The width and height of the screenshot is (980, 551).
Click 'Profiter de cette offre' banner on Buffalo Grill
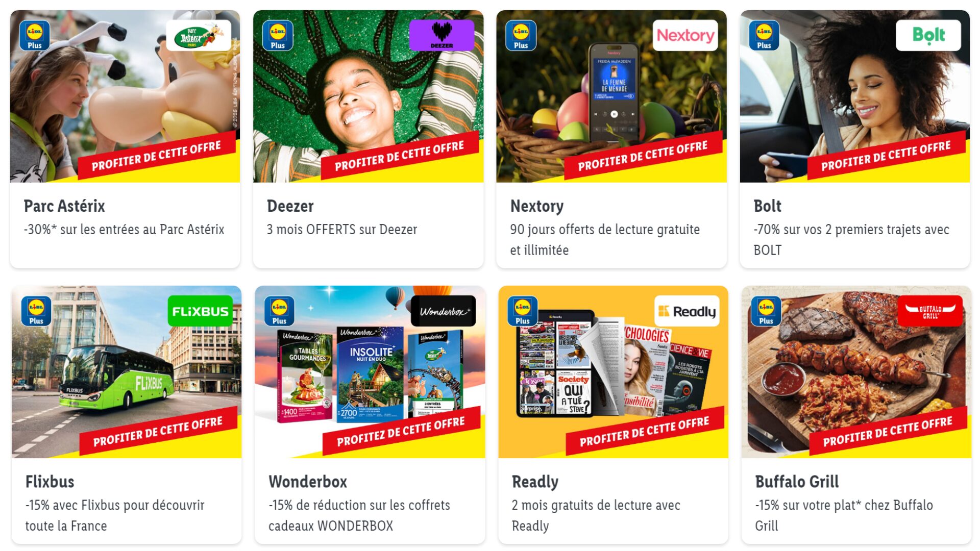point(888,431)
